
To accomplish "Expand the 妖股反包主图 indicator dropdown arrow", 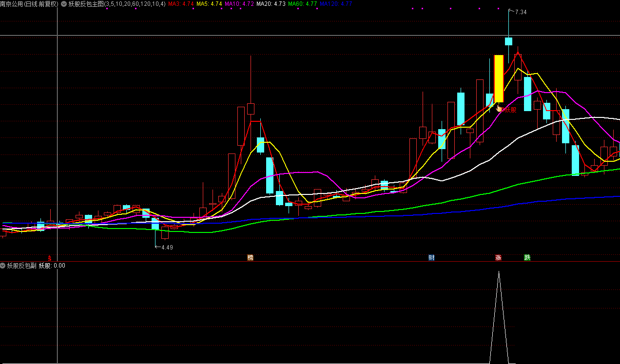I will (64, 4).
